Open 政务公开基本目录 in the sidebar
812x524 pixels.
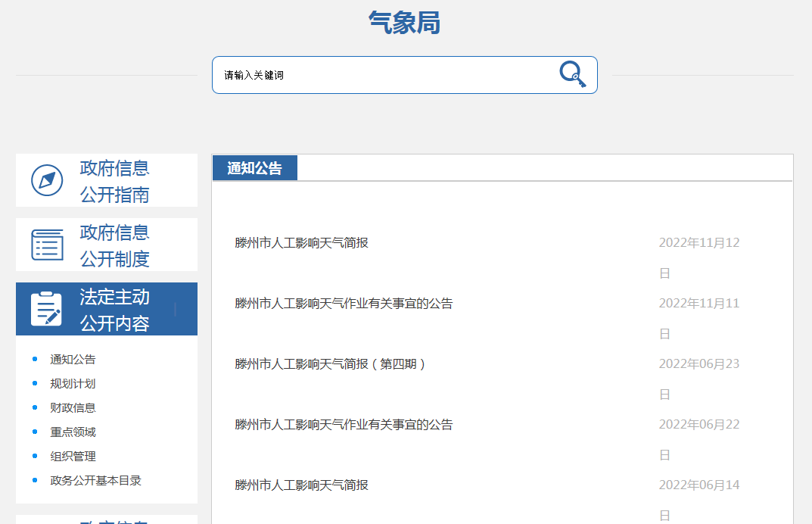pyautogui.click(x=96, y=481)
